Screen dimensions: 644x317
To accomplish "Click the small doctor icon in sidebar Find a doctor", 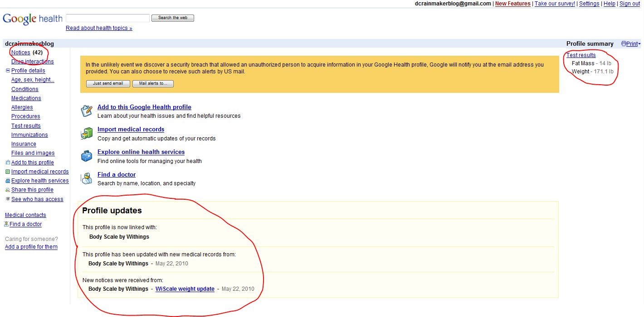I will point(6,224).
